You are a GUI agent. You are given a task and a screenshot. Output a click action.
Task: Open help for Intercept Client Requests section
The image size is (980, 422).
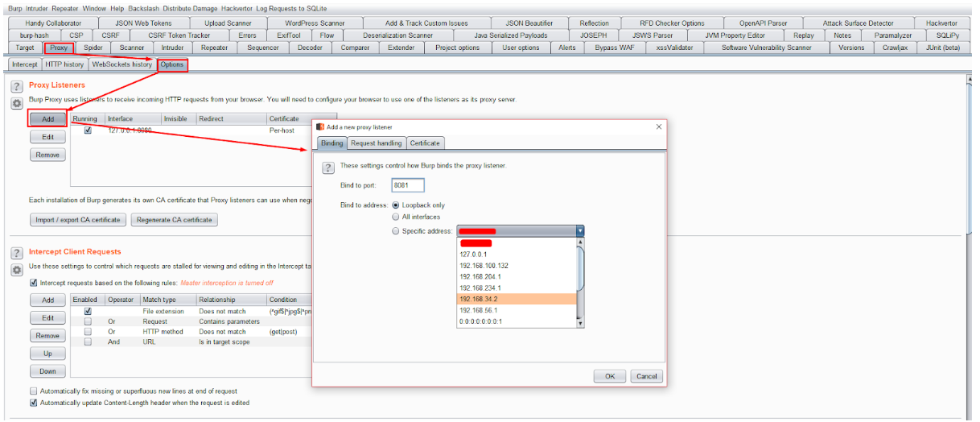click(16, 253)
